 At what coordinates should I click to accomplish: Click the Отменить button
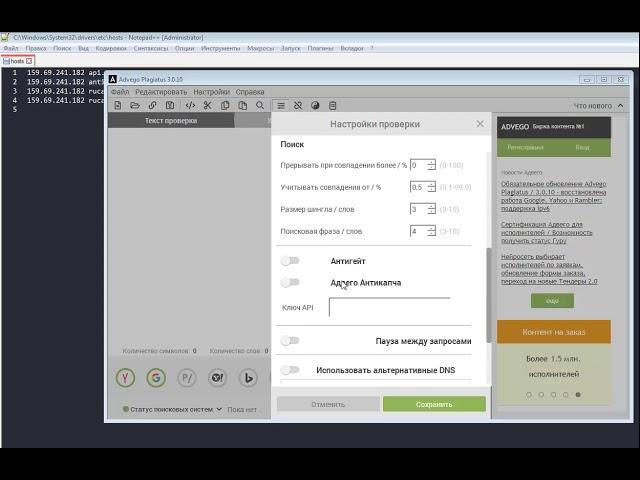point(328,404)
